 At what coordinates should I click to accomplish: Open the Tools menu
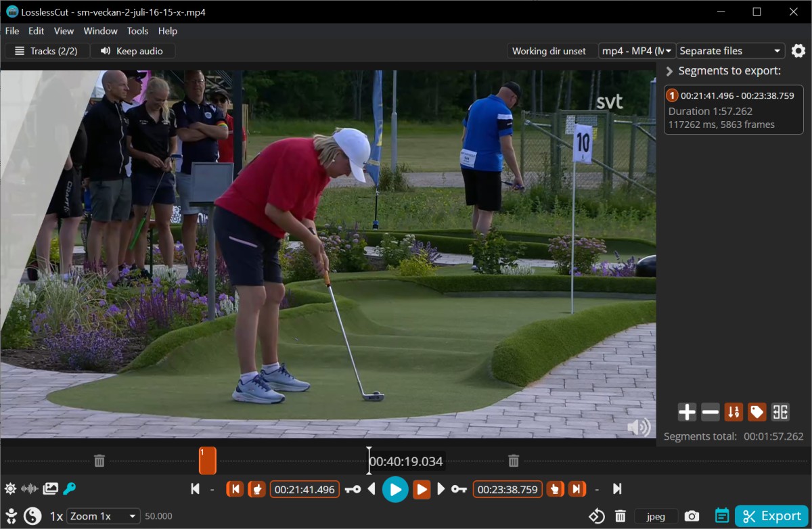click(x=137, y=31)
